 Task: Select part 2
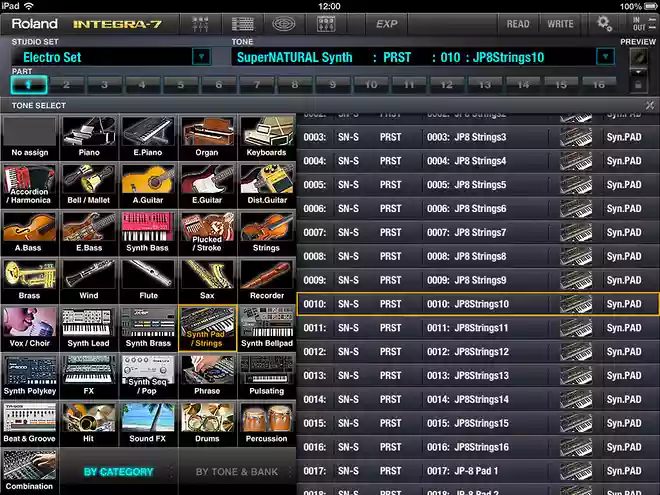point(66,85)
